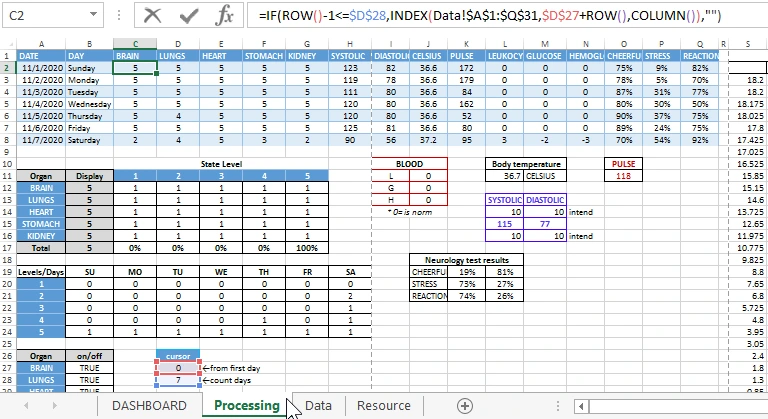768x419 pixels.
Task: Click Body temperature 36.7 cell
Action: [505, 176]
